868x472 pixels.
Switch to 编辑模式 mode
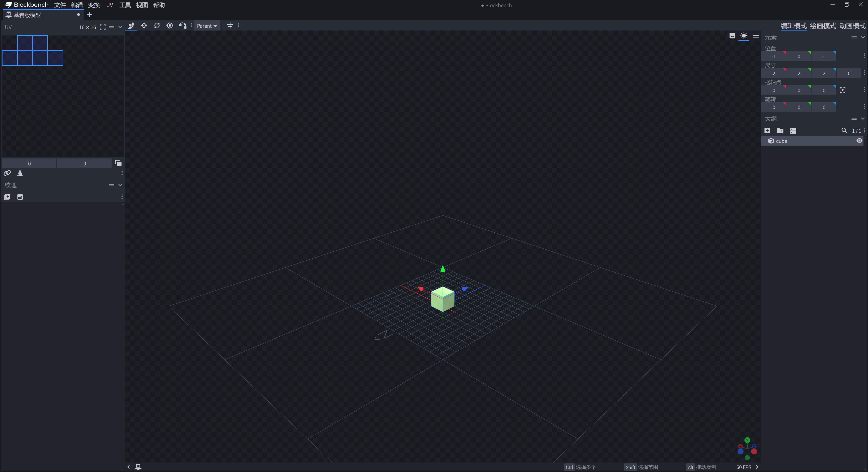click(793, 26)
